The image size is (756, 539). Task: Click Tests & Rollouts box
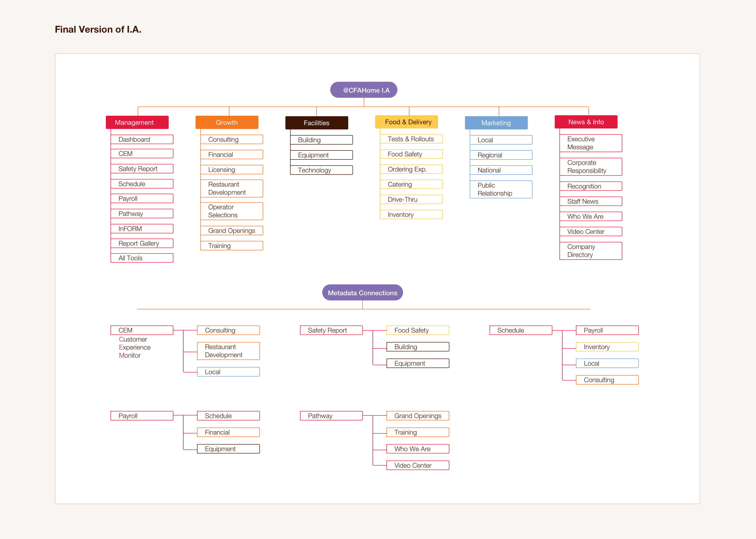point(411,139)
